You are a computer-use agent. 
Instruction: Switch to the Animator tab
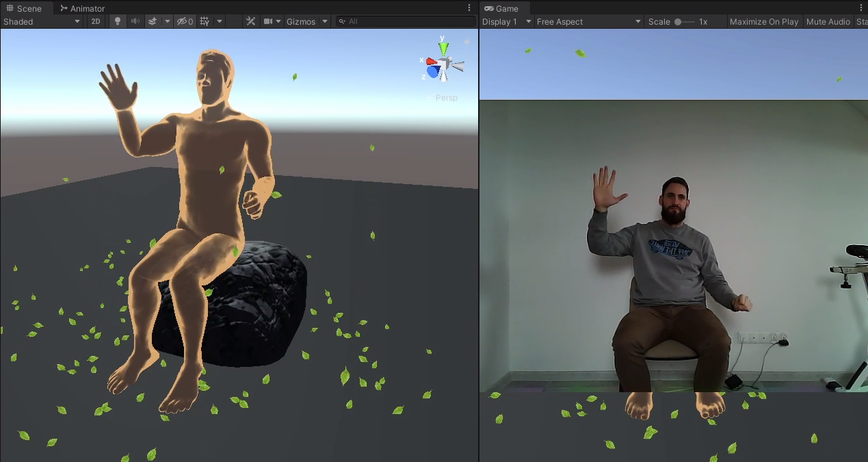[x=83, y=8]
